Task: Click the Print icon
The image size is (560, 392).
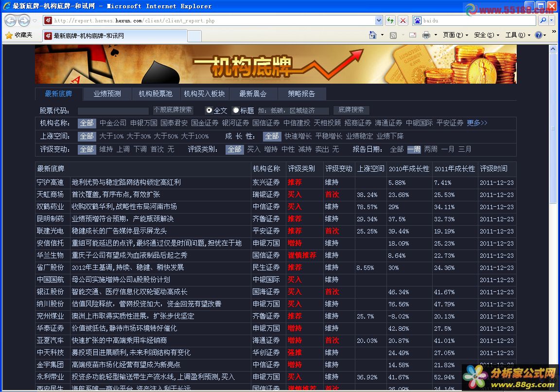Action: point(426,35)
